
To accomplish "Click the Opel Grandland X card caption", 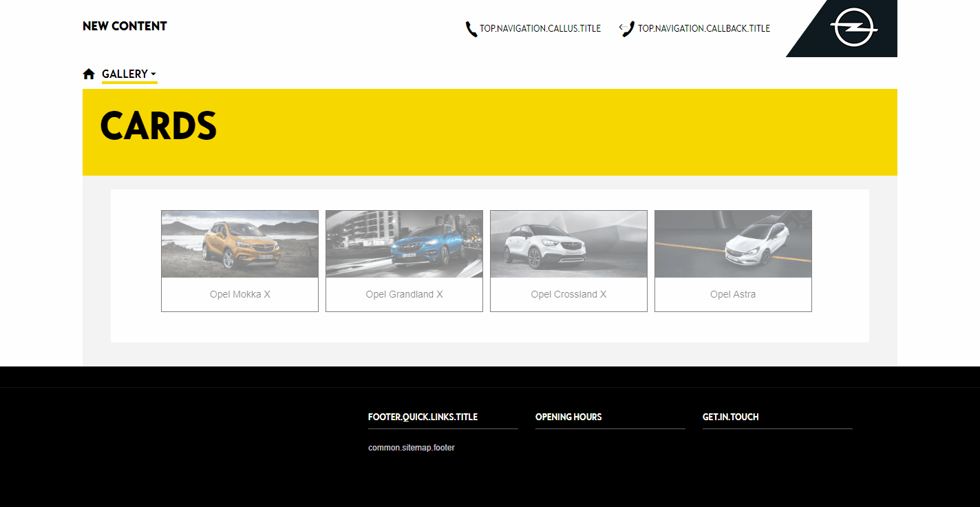I will 404,294.
